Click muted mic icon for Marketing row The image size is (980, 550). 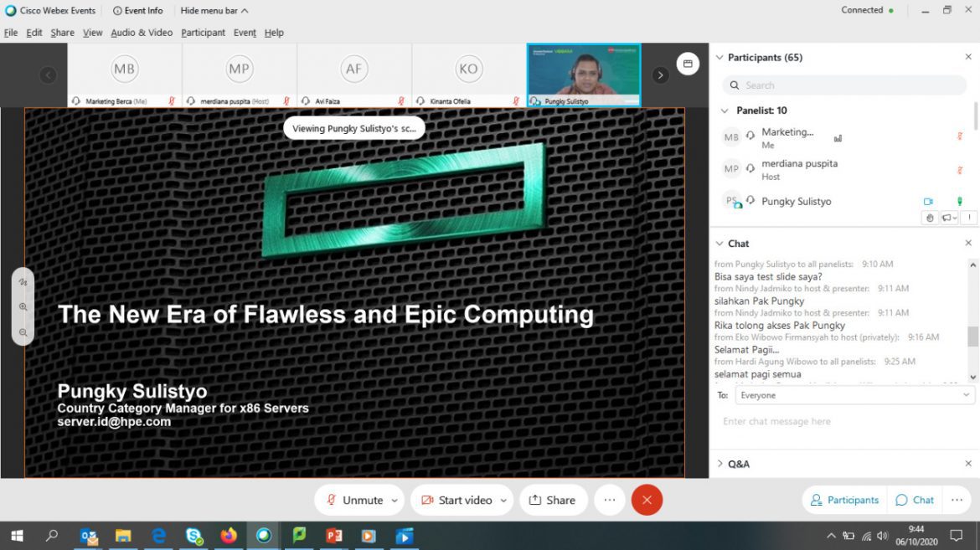click(960, 136)
